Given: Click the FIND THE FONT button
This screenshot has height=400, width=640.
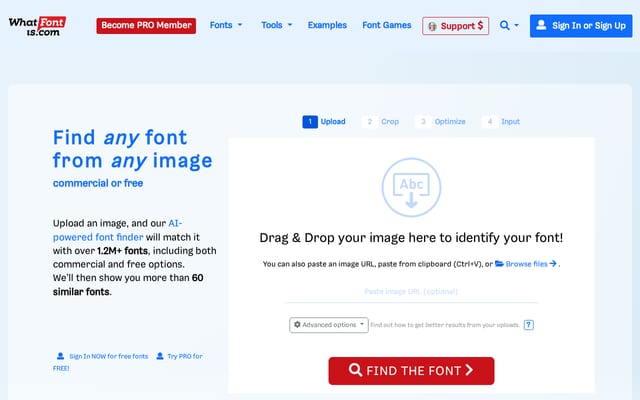Looking at the screenshot, I should [411, 371].
